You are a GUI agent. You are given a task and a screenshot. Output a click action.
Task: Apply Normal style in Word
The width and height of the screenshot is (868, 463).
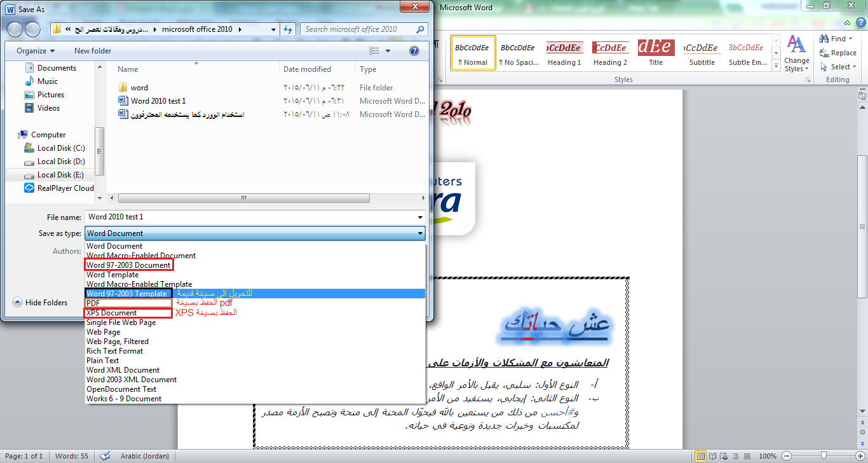tap(473, 53)
